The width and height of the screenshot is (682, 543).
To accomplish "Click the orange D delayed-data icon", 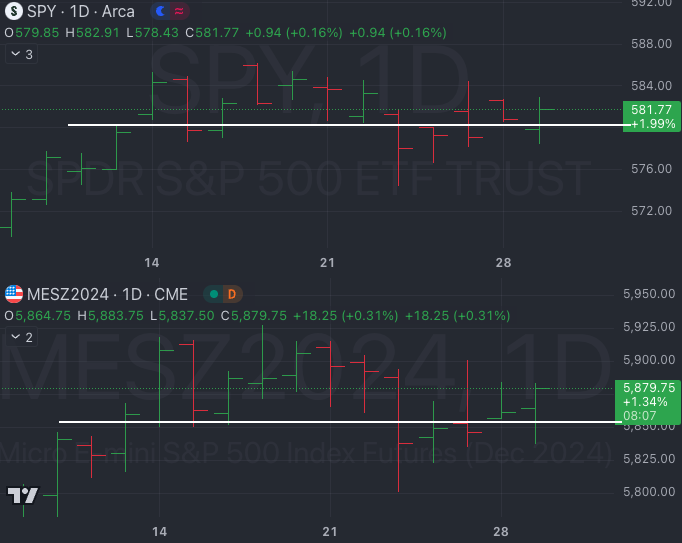I will click(x=231, y=294).
